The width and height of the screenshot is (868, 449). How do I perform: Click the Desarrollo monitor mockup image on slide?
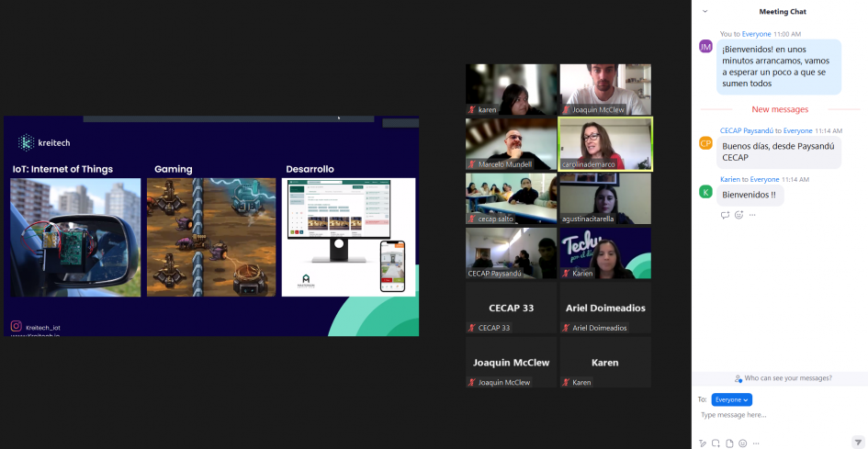[x=348, y=237]
